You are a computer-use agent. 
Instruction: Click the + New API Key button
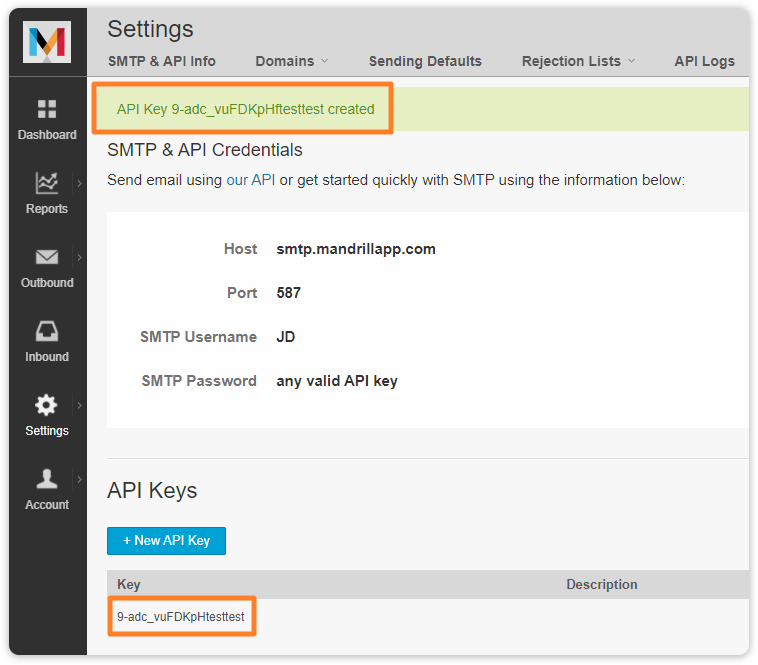point(166,540)
